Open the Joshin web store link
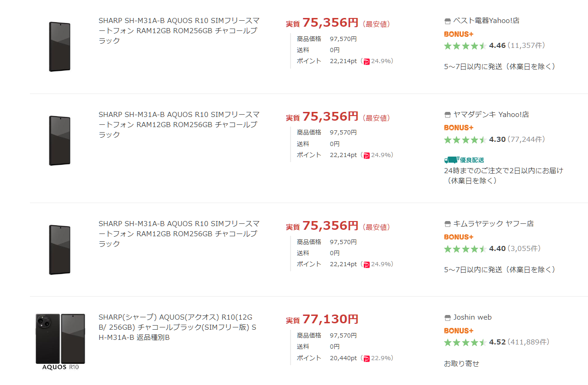 click(472, 317)
